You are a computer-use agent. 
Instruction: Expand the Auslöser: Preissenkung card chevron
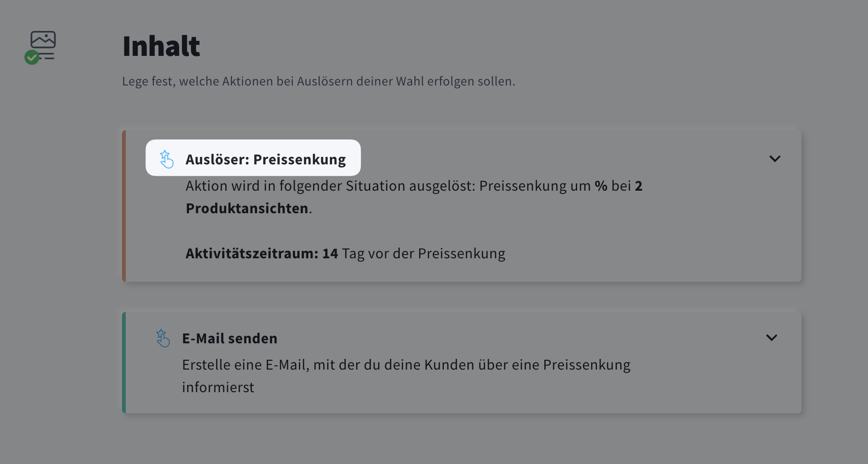coord(775,159)
